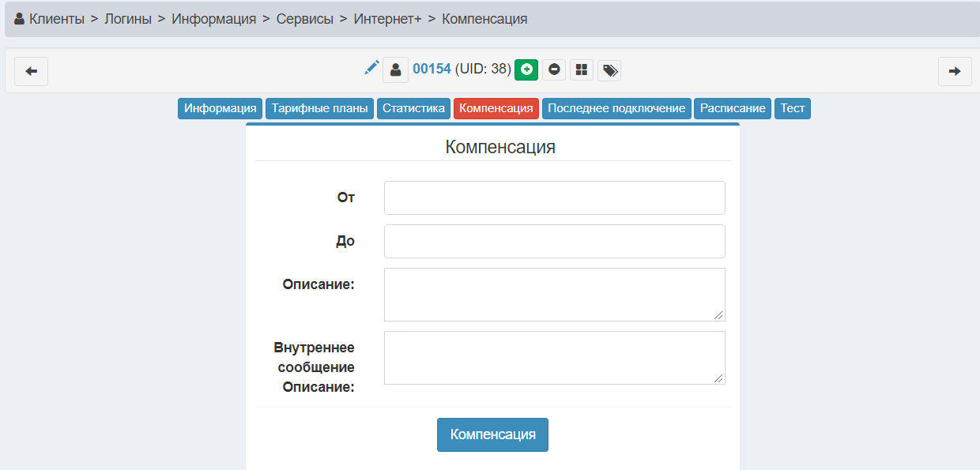980x470 pixels.
Task: Click inside the Описание text area
Action: [x=554, y=294]
